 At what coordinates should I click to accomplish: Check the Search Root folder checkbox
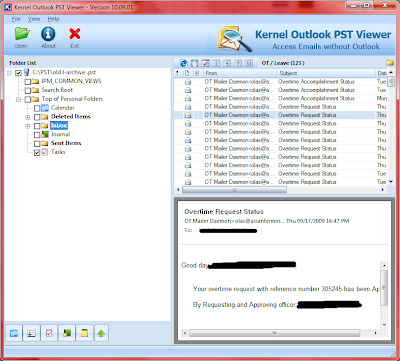28,90
